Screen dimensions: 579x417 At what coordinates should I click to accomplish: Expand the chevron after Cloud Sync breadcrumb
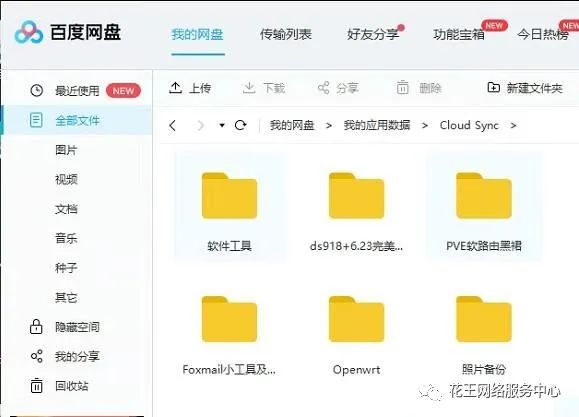[x=513, y=126]
